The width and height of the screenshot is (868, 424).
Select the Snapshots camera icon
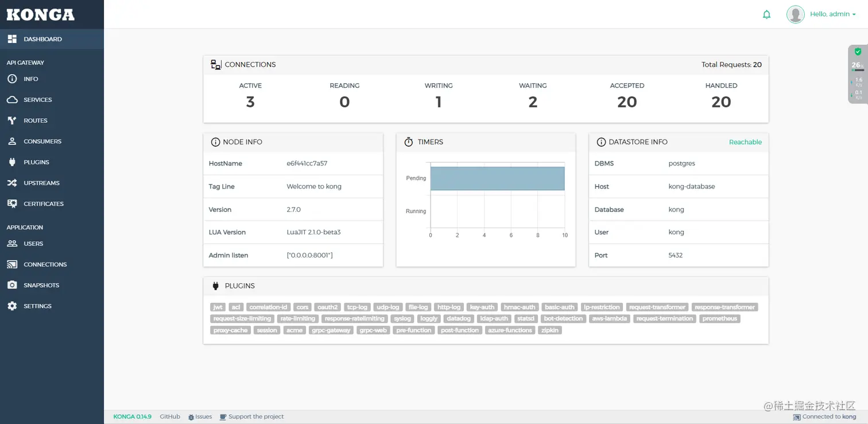point(12,285)
